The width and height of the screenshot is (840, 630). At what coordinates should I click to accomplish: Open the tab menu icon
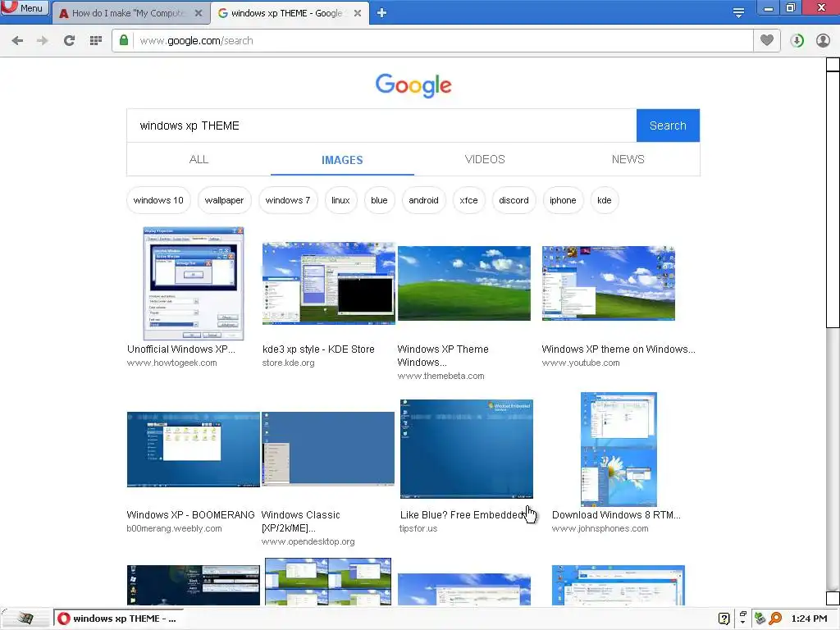(738, 13)
